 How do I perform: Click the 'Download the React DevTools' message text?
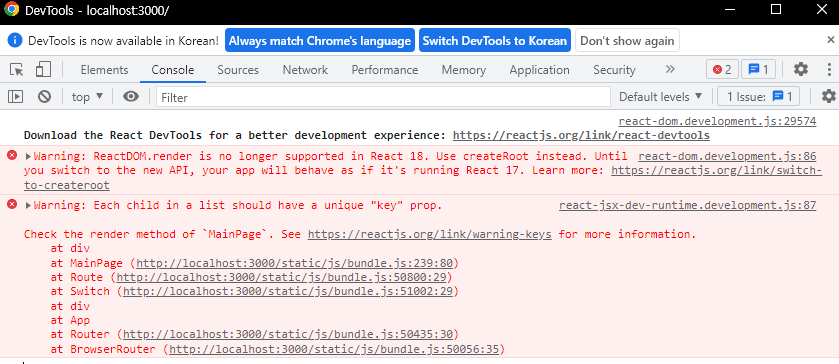[234, 135]
